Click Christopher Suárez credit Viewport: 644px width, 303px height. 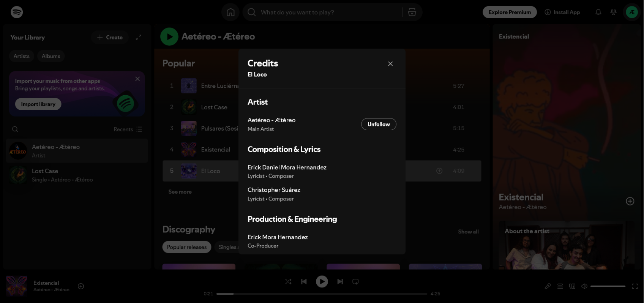(x=274, y=190)
